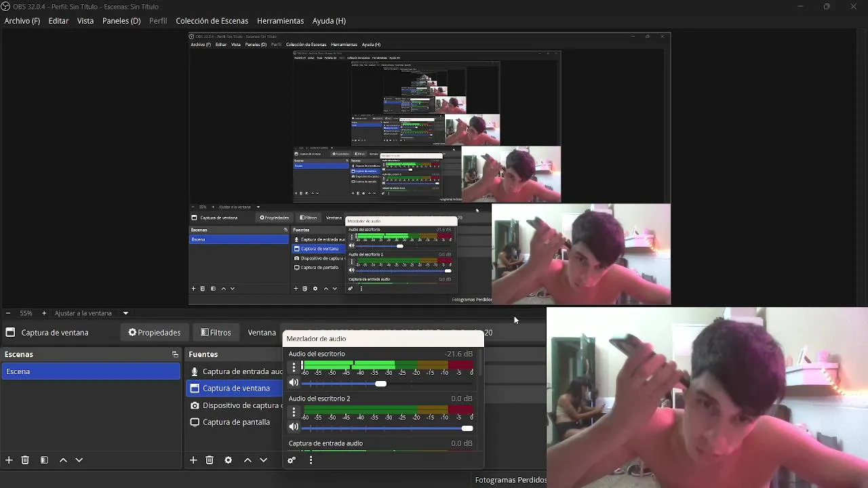The image size is (868, 488).
Task: Click the window icon of Captura de ventana source
Action: tap(195, 388)
